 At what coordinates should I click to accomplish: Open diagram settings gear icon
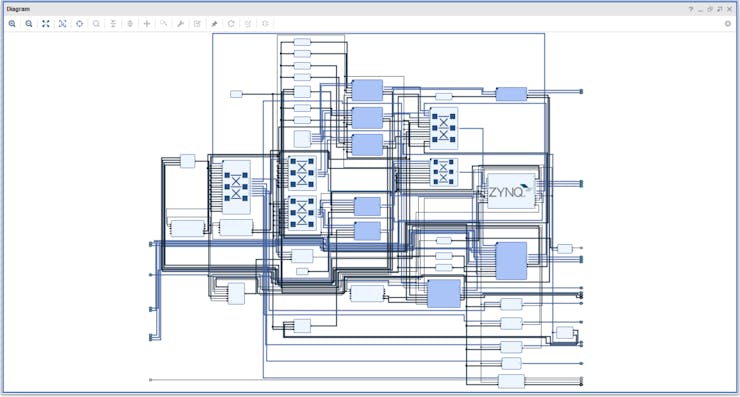coord(728,24)
